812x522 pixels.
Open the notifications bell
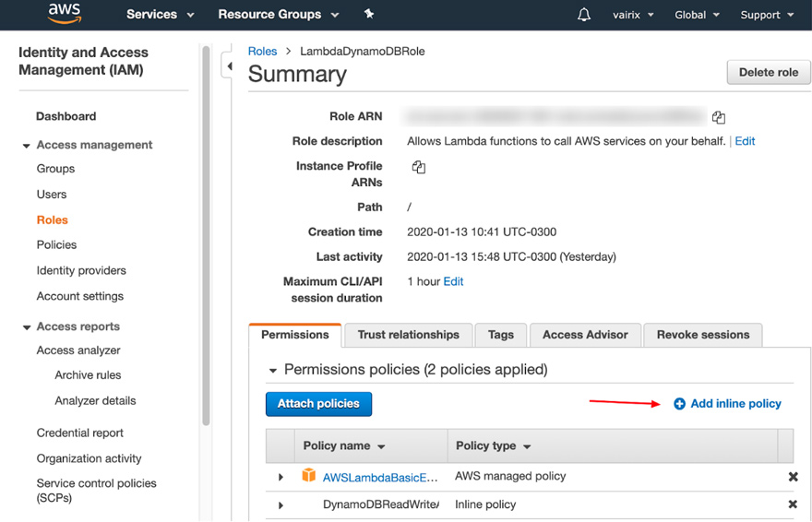(583, 15)
